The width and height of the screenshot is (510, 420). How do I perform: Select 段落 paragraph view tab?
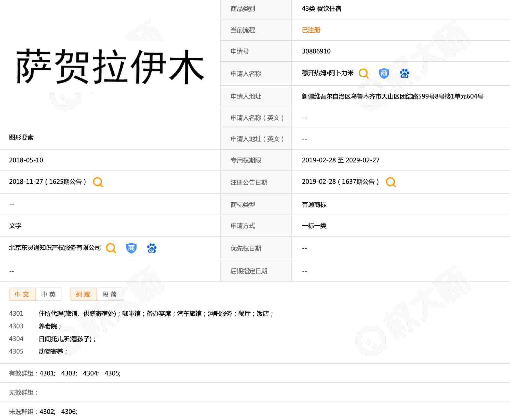[110, 295]
